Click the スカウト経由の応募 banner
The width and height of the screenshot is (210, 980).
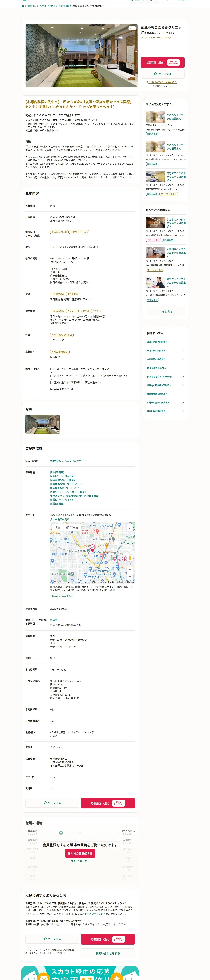click(80, 973)
